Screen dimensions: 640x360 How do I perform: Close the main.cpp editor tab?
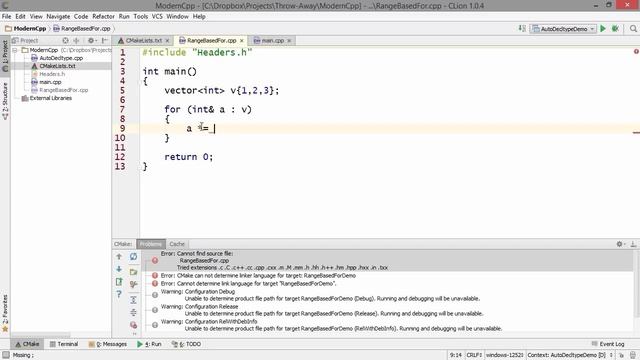click(x=289, y=41)
